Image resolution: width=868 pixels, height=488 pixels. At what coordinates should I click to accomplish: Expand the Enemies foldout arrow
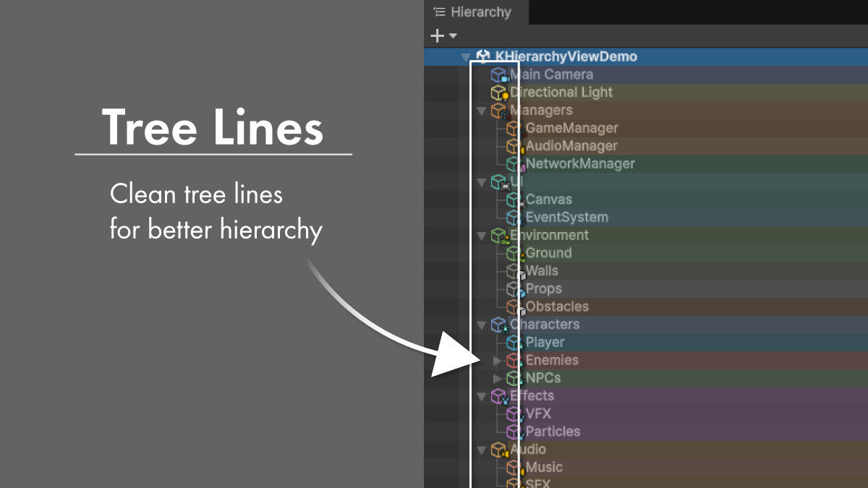498,360
